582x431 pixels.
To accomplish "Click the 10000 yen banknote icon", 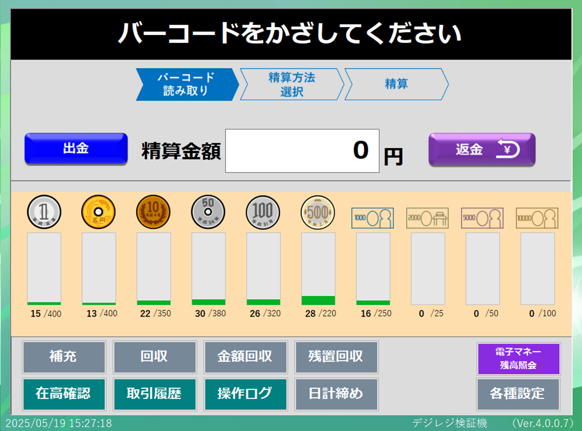I will pyautogui.click(x=537, y=218).
